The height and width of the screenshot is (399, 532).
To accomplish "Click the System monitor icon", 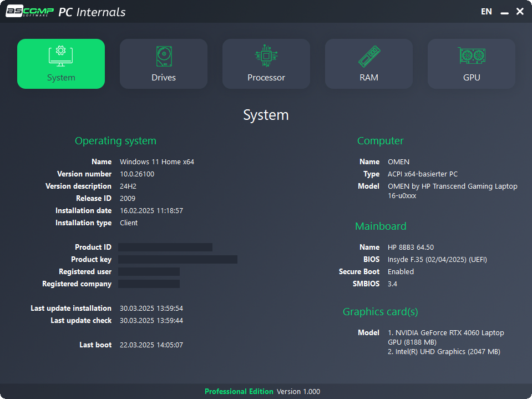I will [x=61, y=57].
